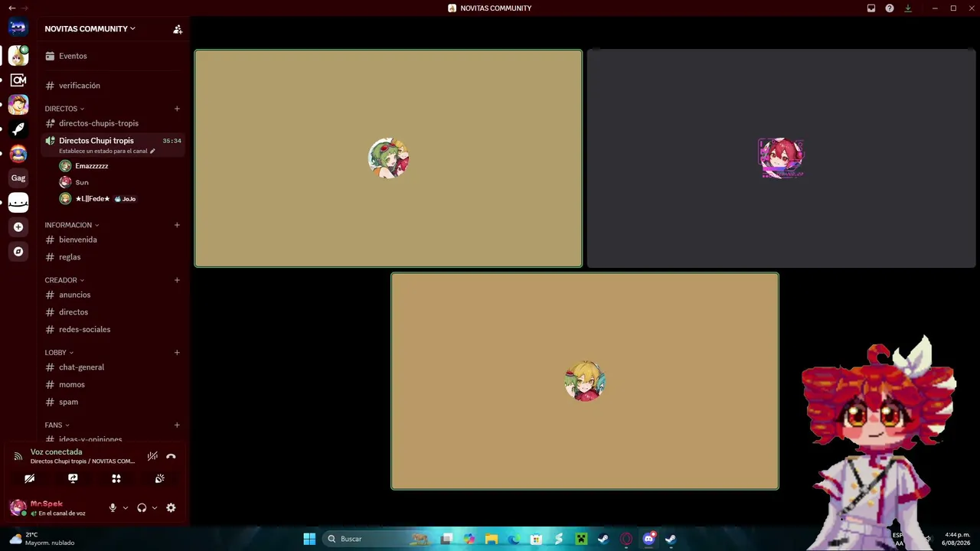This screenshot has width=980, height=551.
Task: Open user settings gear
Action: click(171, 507)
